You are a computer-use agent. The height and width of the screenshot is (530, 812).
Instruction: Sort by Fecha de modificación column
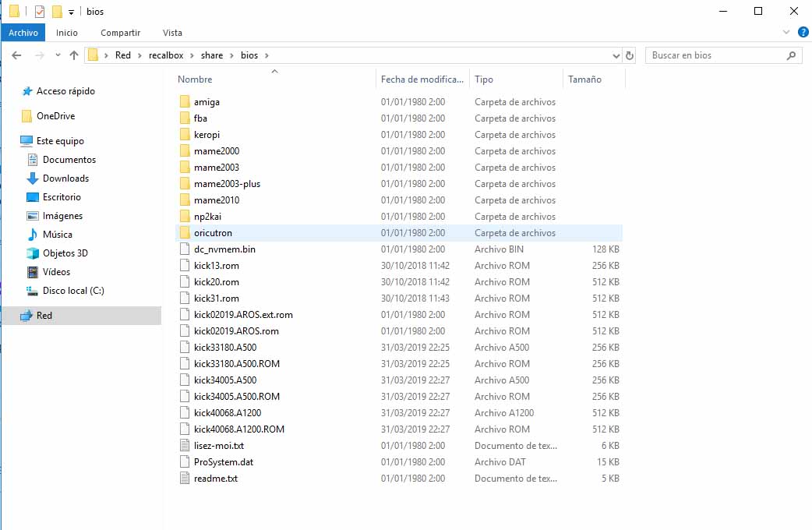pyautogui.click(x=422, y=79)
